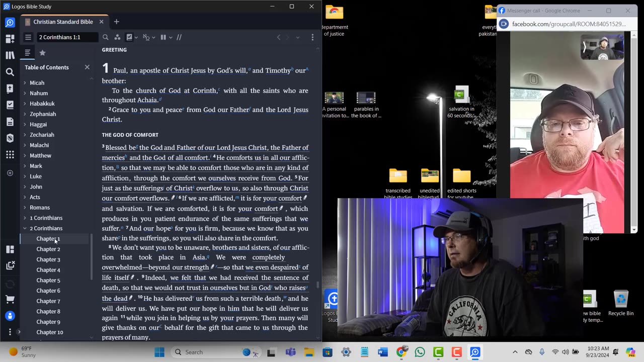Select Habakkuk in Table of Contents
Image resolution: width=644 pixels, height=362 pixels.
click(x=42, y=104)
